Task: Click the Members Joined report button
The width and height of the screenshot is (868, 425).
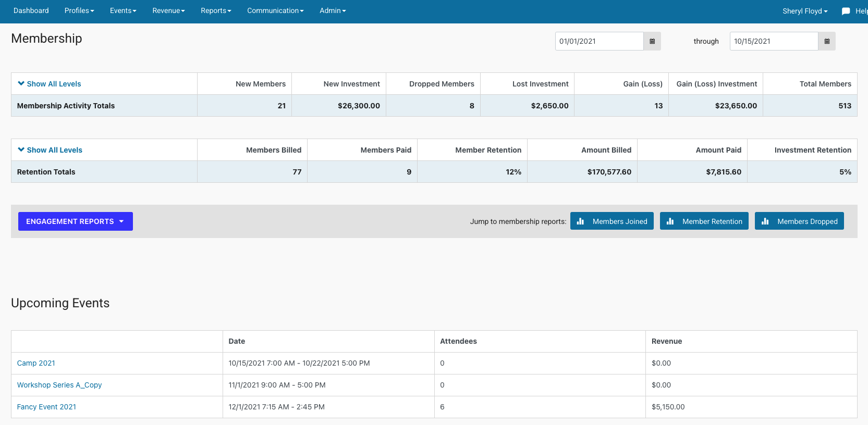Action: 612,221
